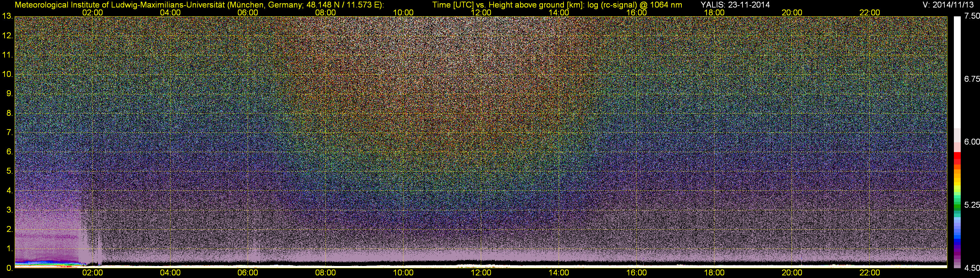Click the 12:00 label on the top time axis
980x278 pixels.
(481, 12)
